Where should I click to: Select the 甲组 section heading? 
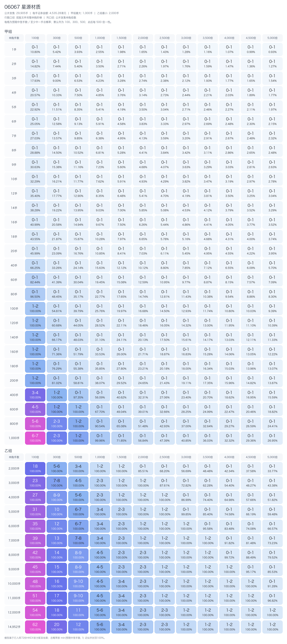pos(8,32)
